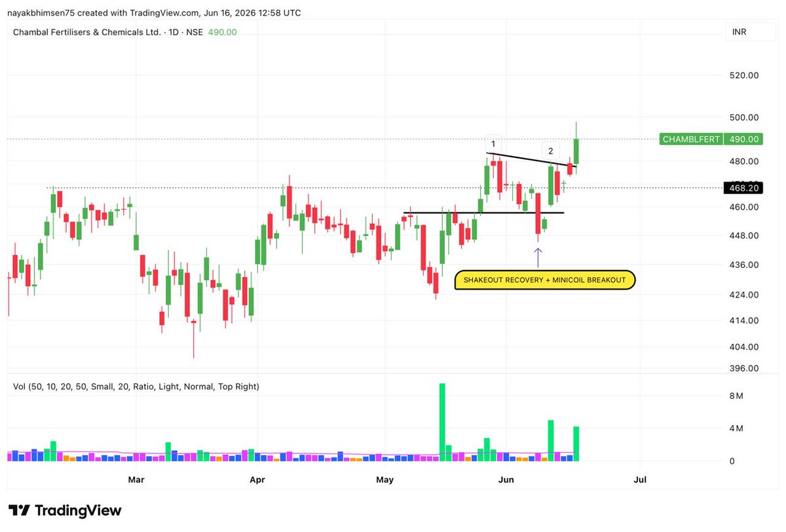Click the TradingView logo at bottom left

pos(65,510)
